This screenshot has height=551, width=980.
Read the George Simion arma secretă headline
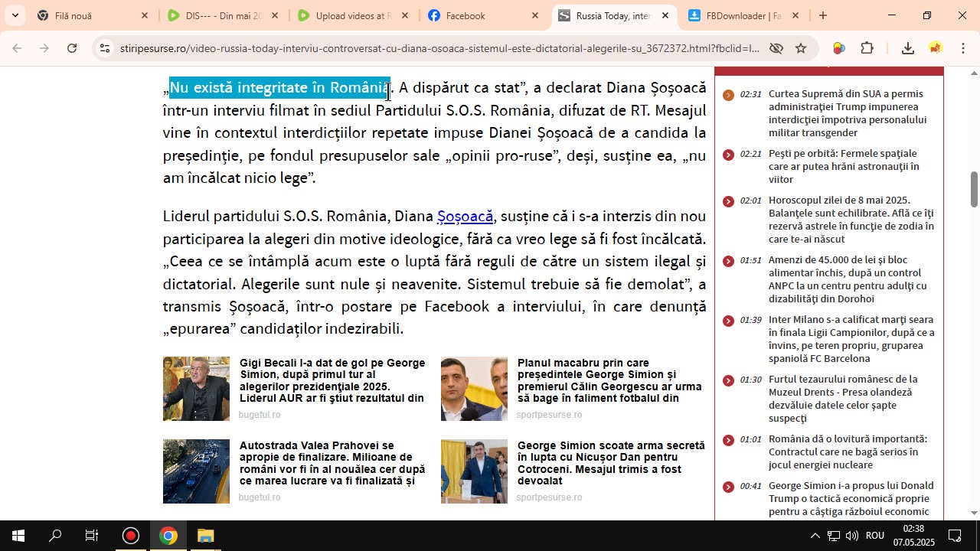611,463
